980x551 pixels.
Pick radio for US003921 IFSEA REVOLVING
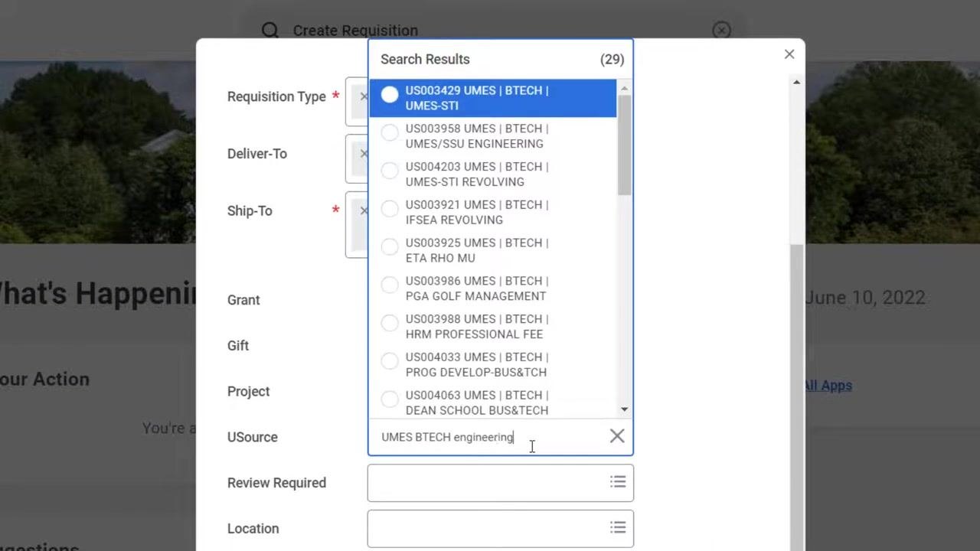[x=390, y=208]
